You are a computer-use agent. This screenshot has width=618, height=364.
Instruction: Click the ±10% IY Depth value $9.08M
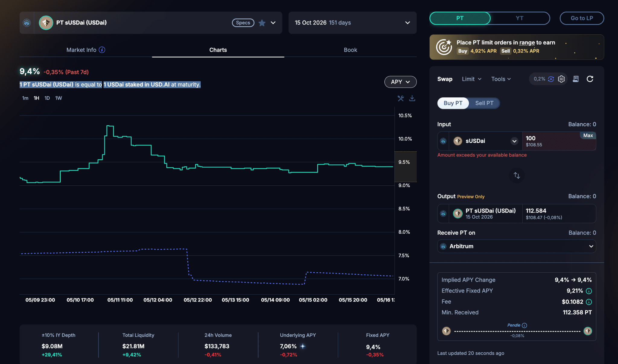52,346
